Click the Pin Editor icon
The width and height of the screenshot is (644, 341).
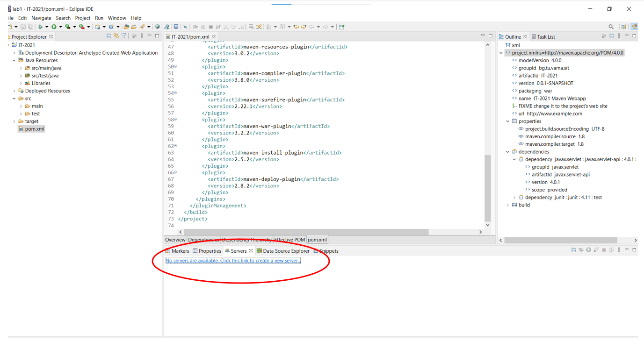(x=341, y=27)
